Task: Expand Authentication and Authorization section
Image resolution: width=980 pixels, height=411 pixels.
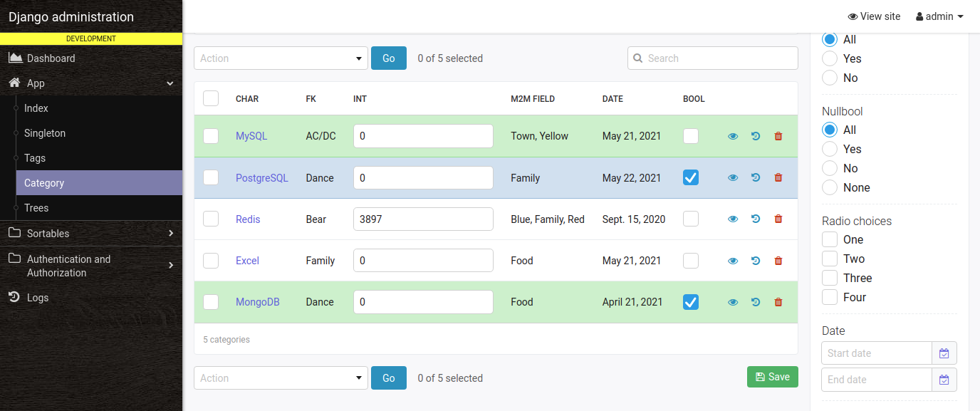Action: click(91, 266)
